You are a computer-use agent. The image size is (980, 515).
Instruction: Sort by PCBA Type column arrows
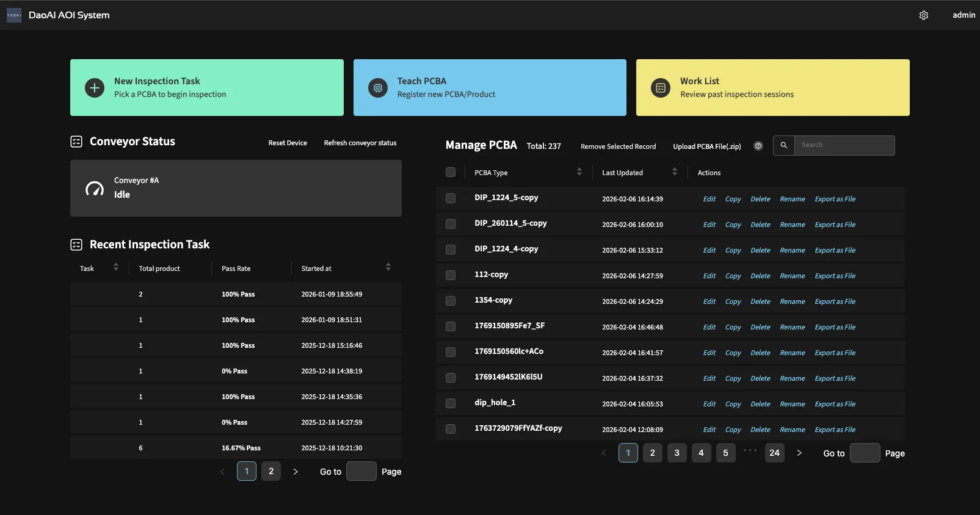(x=579, y=172)
